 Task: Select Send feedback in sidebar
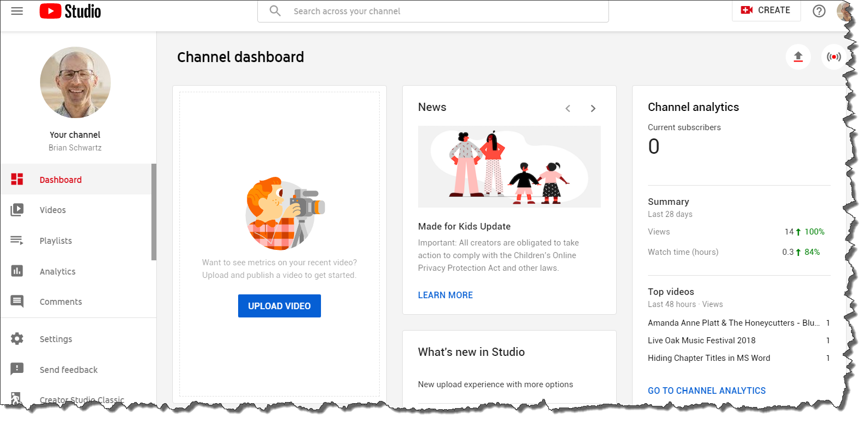76,369
